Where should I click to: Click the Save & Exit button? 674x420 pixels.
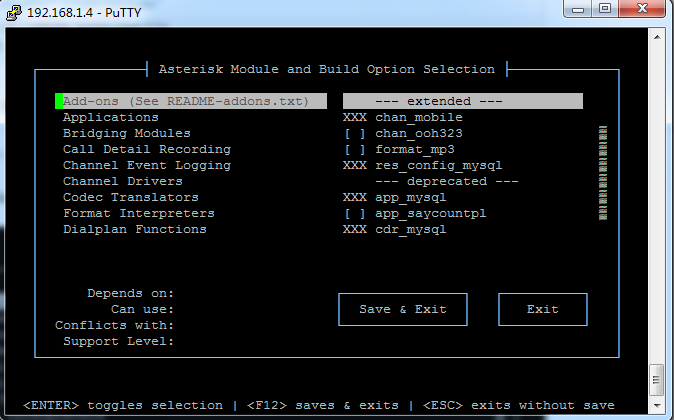tap(403, 309)
